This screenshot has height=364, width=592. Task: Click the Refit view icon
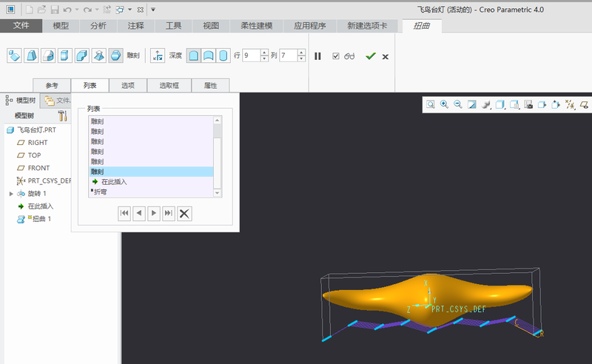click(431, 104)
